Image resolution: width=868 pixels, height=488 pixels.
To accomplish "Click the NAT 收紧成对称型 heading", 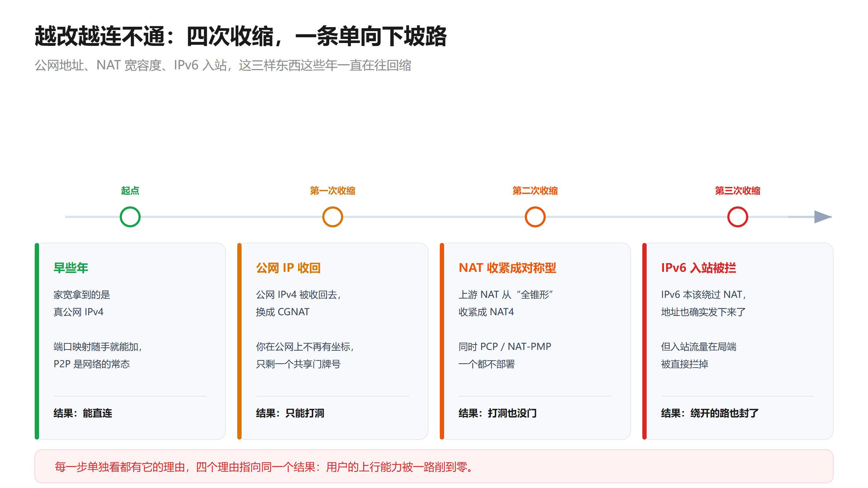I will [x=507, y=268].
